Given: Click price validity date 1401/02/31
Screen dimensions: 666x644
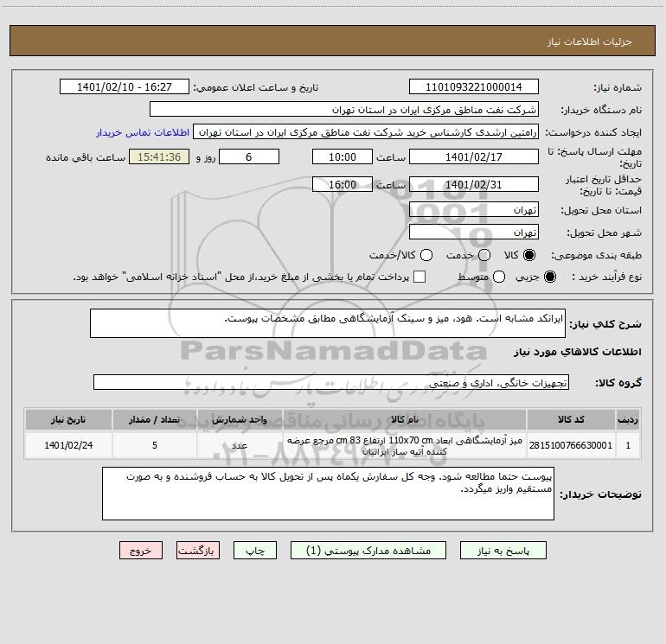Looking at the screenshot, I should pos(474,184).
